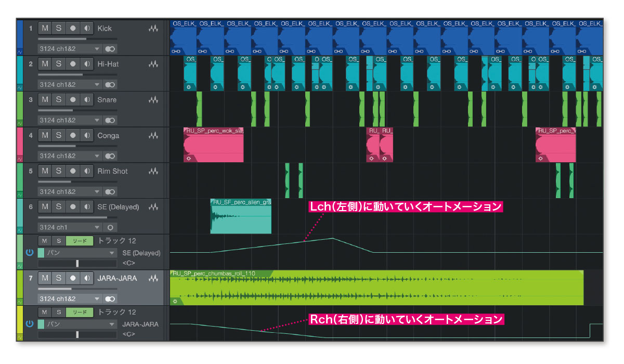
Task: Solo the Kick track
Action: click(59, 28)
